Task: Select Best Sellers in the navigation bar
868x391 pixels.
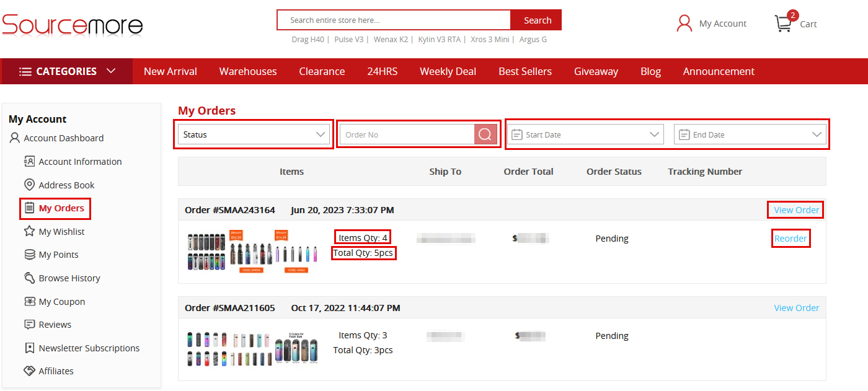Action: (x=525, y=71)
